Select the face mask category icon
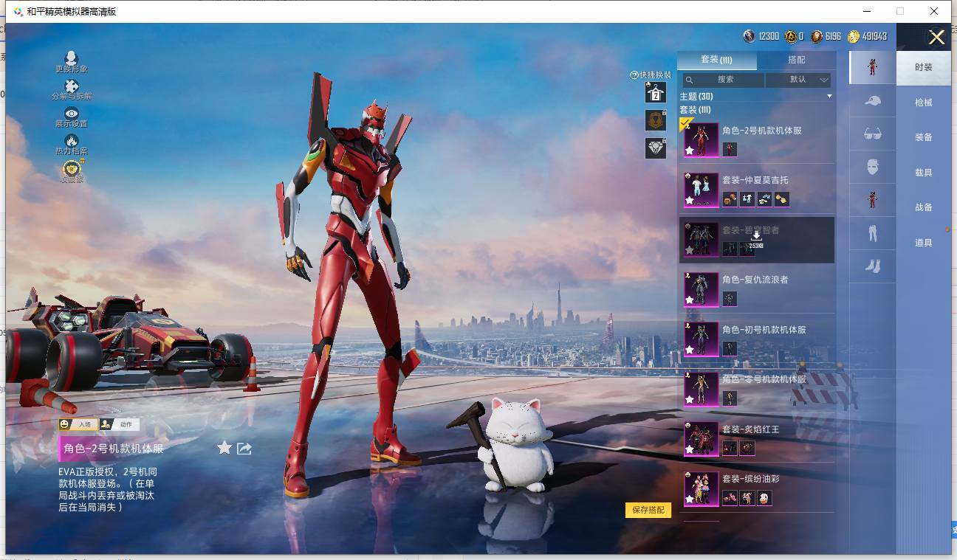The height and width of the screenshot is (560, 957). coord(872,167)
